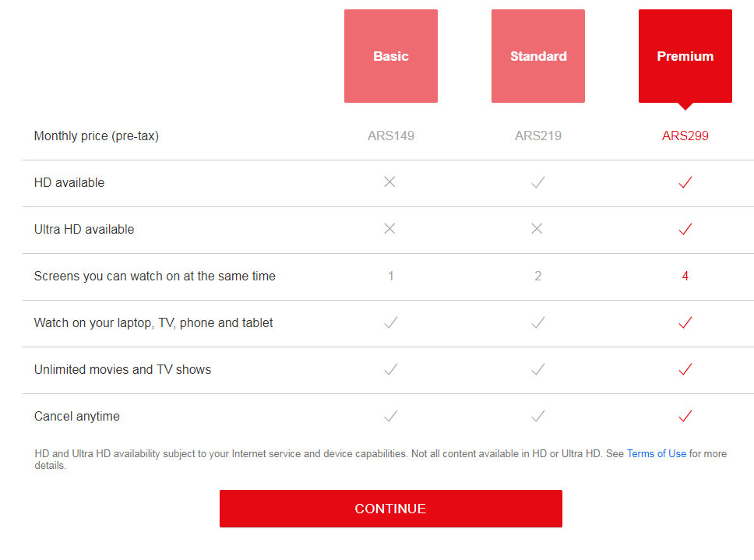Click the Basic checkmark for Cancel anytime
Image resolution: width=754 pixels, height=560 pixels.
point(390,416)
